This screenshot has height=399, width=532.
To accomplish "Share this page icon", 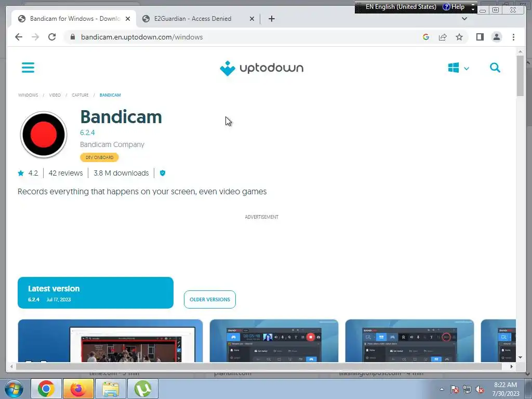I will point(443,37).
